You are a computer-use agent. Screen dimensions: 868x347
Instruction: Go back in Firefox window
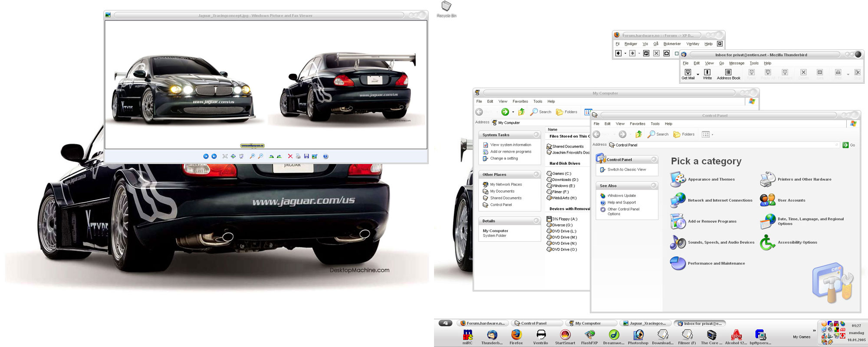(x=618, y=53)
